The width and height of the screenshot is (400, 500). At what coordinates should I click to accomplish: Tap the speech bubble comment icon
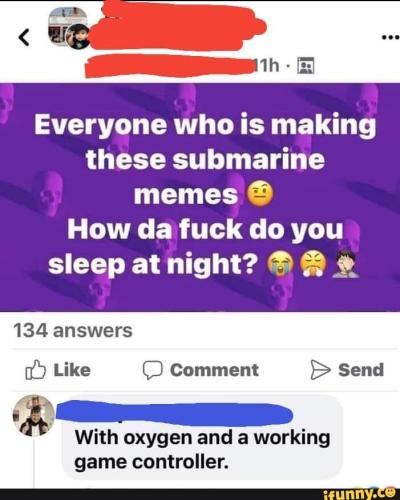pyautogui.click(x=153, y=370)
